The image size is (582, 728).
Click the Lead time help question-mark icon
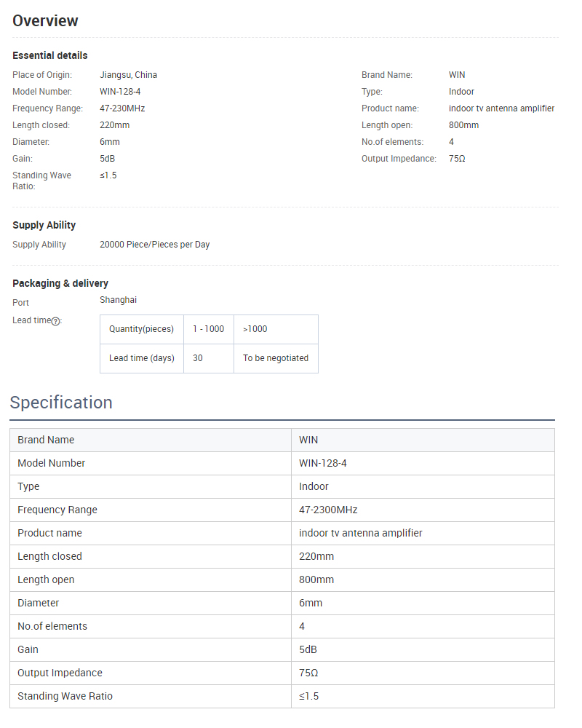[55, 321]
